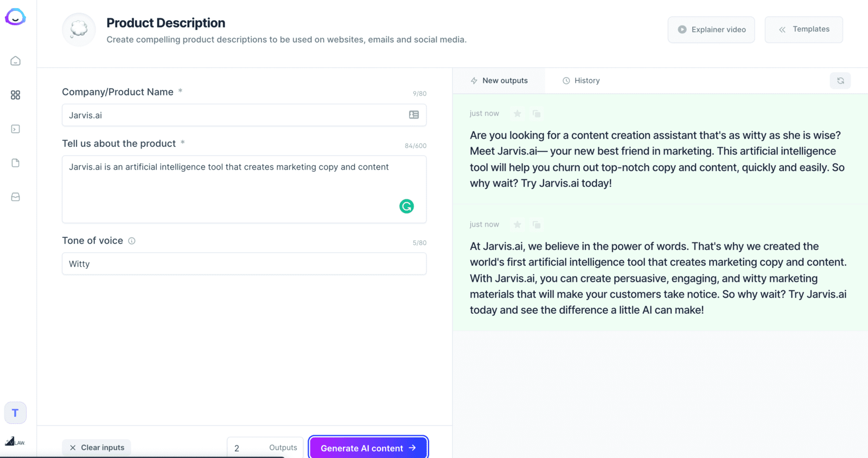Click the 5/80 character counter
Viewport: 868px width, 458px height.
419,243
